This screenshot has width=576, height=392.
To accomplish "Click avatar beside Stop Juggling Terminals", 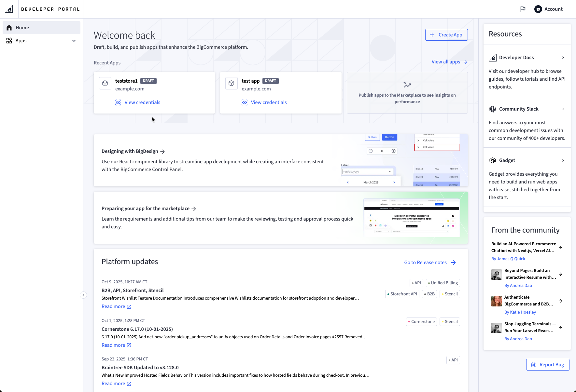I will (497, 328).
